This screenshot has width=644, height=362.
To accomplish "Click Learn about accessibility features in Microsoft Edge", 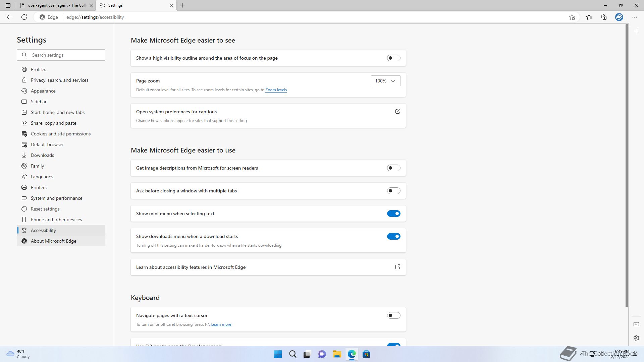I will click(268, 267).
